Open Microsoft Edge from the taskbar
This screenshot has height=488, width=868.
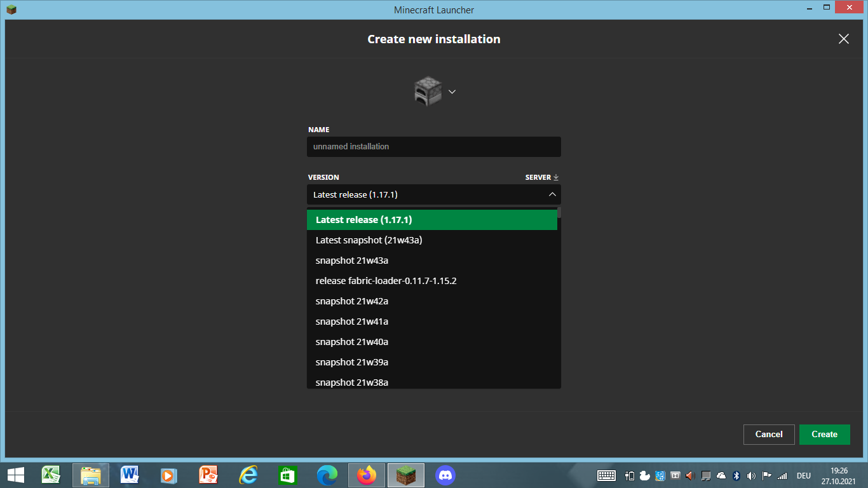pyautogui.click(x=327, y=475)
